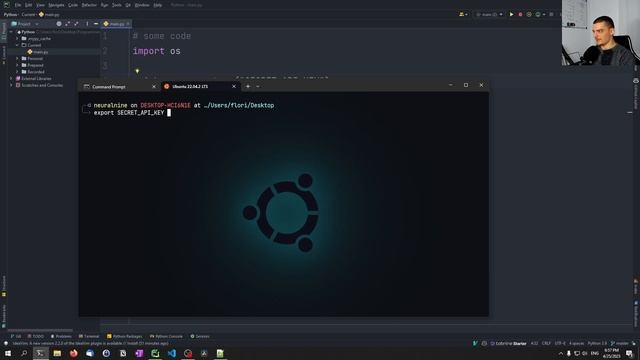Click the intention lightbulb in the editor
Image resolution: width=640 pixels, height=360 pixels.
(x=137, y=71)
